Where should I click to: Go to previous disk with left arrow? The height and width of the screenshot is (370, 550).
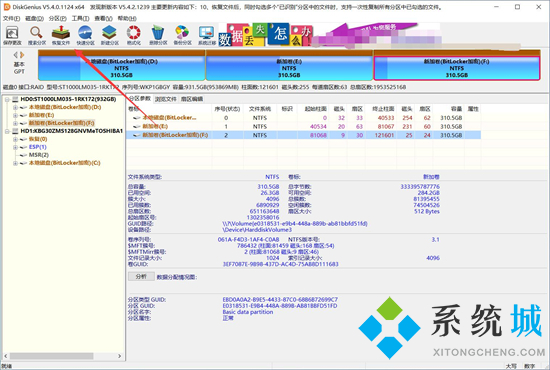pyautogui.click(x=16, y=55)
